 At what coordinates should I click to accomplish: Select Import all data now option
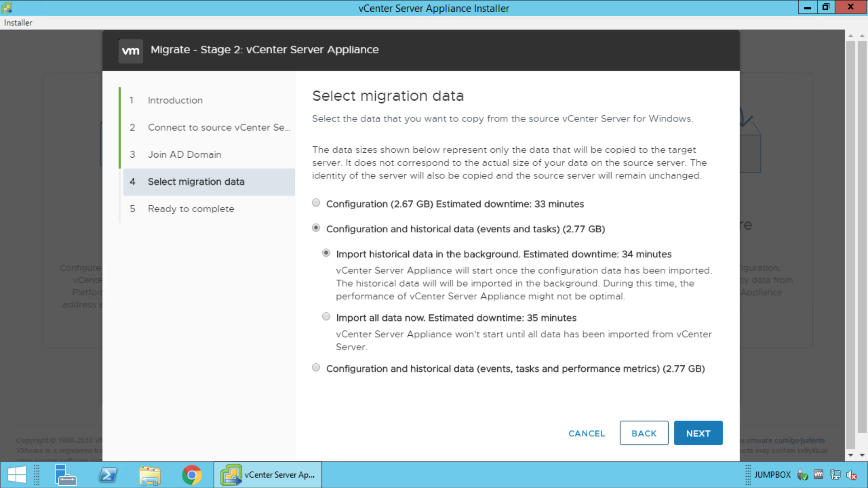pyautogui.click(x=326, y=317)
